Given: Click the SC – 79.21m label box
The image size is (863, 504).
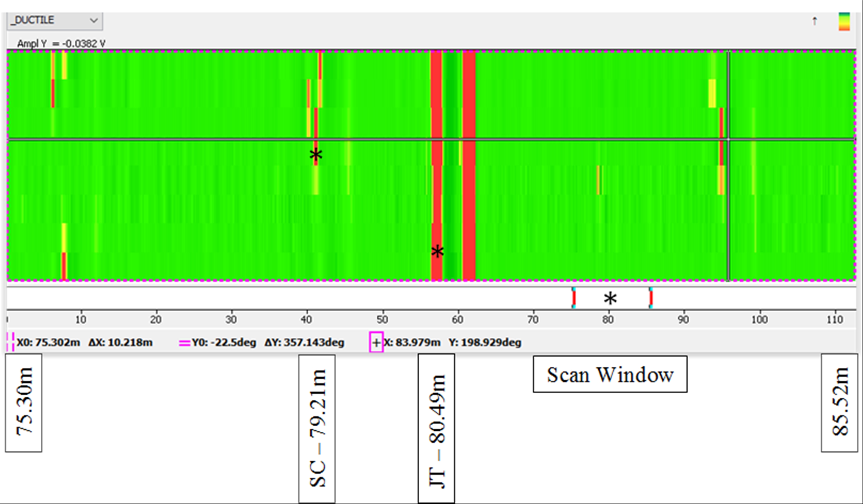Looking at the screenshot, I should tap(317, 429).
